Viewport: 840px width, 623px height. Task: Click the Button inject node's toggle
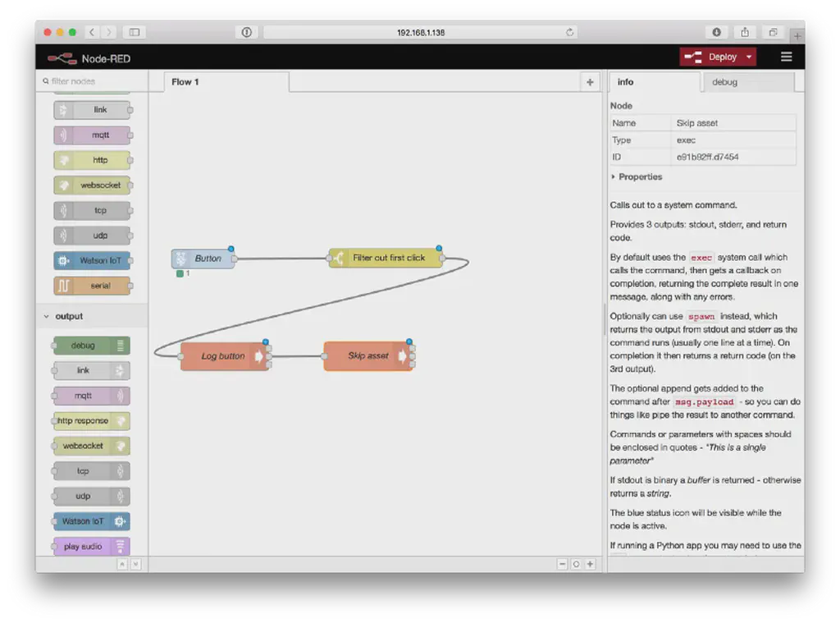[178, 258]
